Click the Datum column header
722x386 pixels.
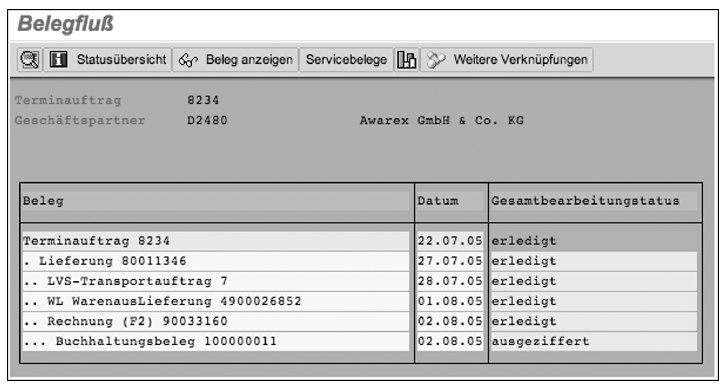click(x=450, y=201)
